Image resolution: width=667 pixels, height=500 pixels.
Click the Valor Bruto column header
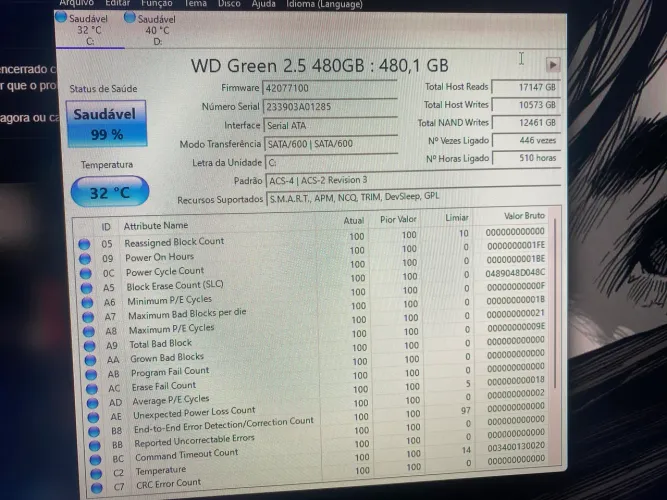point(524,216)
